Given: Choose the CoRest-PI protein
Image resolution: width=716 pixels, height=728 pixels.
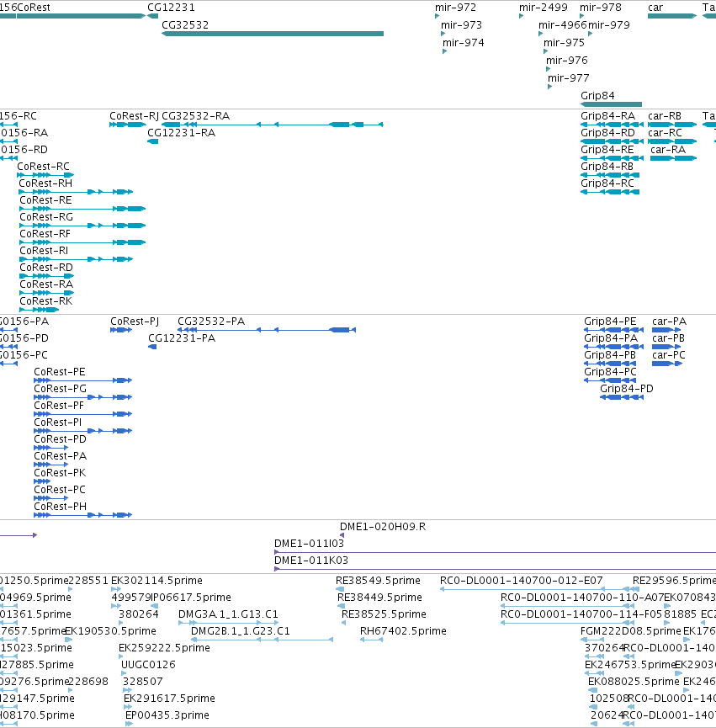Looking at the screenshot, I should click(83, 431).
